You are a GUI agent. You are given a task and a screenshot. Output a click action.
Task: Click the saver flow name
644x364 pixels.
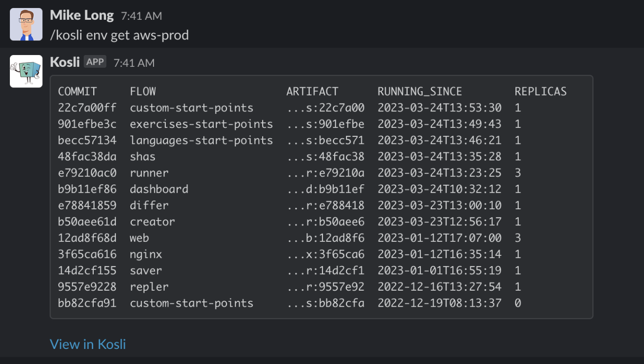(x=146, y=270)
